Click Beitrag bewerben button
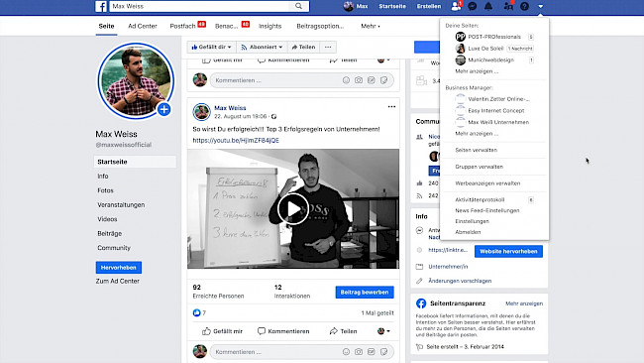Screen dimensions: 644x363 pyautogui.click(x=365, y=293)
